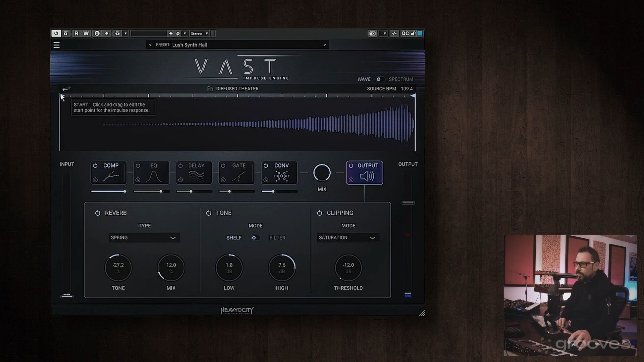Load the next host preset with down arrow
644x362 pixels.
point(178,33)
